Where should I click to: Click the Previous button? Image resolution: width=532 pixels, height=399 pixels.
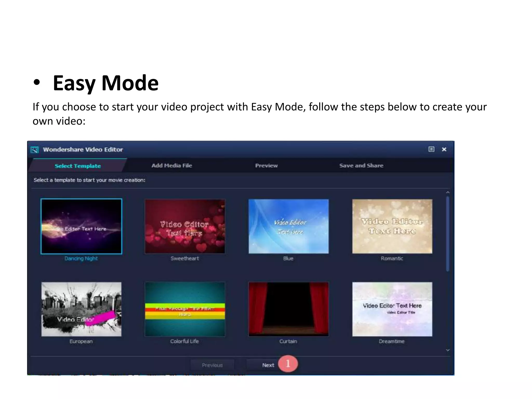tap(212, 365)
